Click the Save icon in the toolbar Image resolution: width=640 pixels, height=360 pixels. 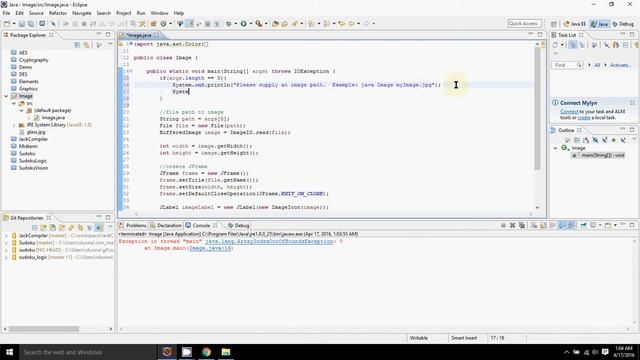(22, 24)
